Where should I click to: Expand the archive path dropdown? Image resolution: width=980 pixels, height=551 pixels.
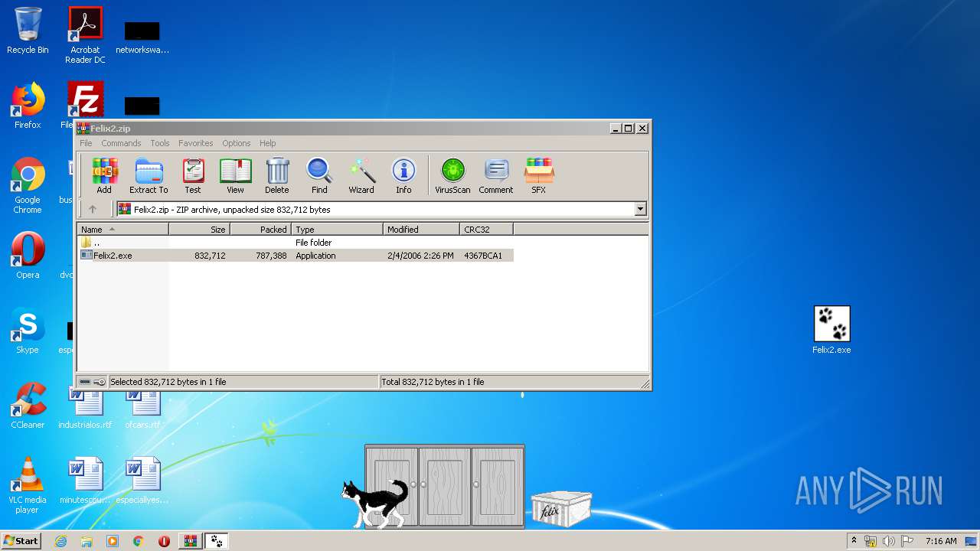pyautogui.click(x=640, y=209)
